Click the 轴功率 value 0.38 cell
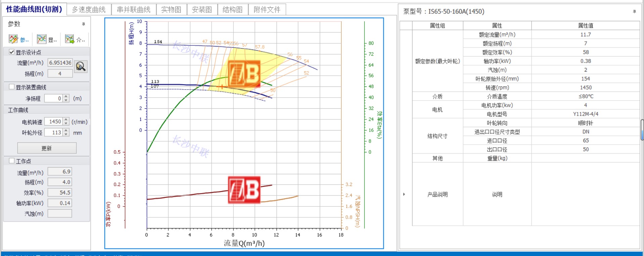This screenshot has width=644, height=256. tap(586, 61)
